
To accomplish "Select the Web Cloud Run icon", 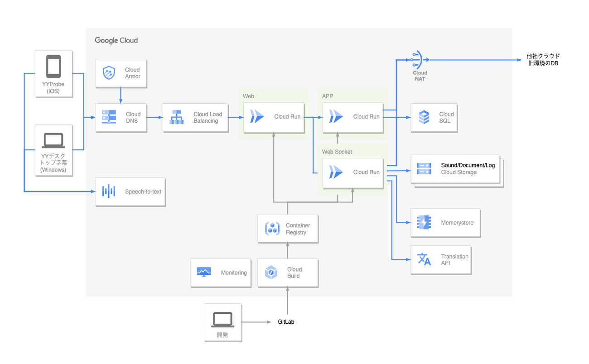I will [257, 116].
